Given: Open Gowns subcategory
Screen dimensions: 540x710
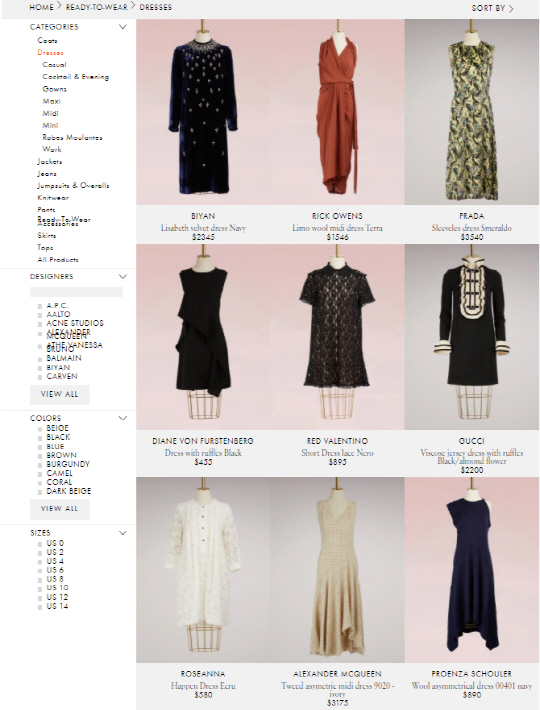Looking at the screenshot, I should point(54,89).
